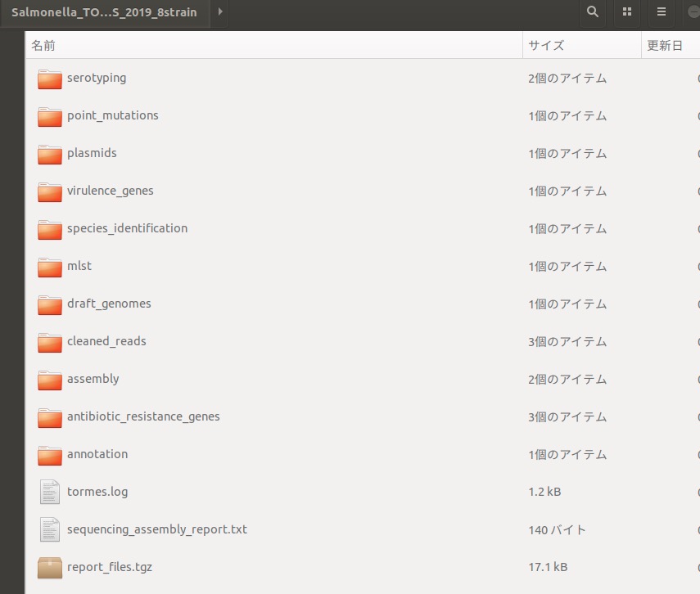
Task: Click the 17.1 kB size value
Action: coord(548,567)
